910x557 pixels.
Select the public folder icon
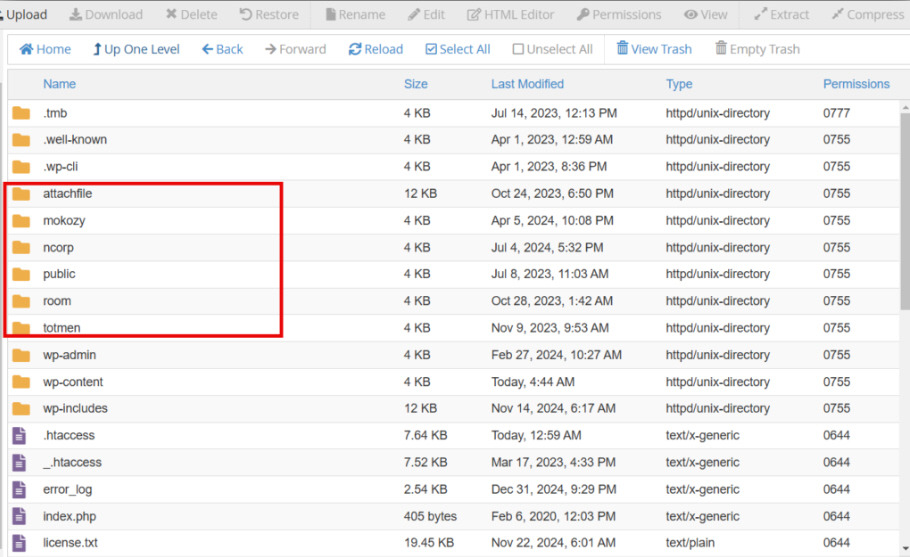click(x=21, y=274)
